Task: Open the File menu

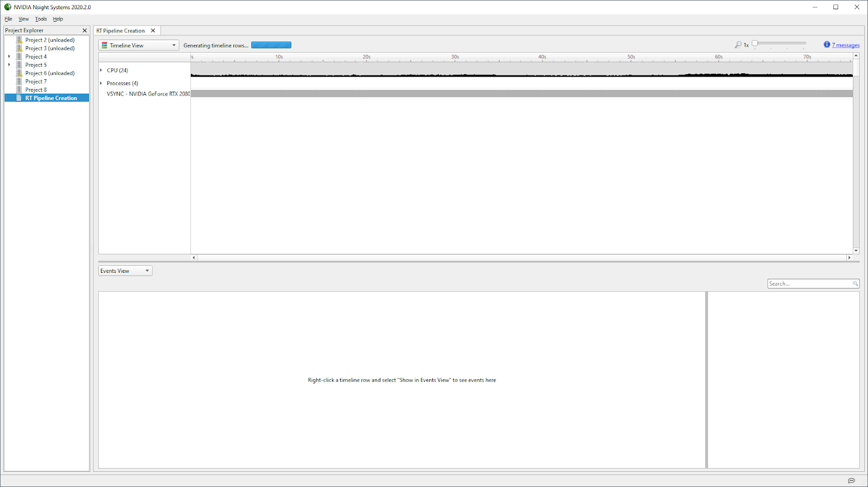Action: [8, 19]
